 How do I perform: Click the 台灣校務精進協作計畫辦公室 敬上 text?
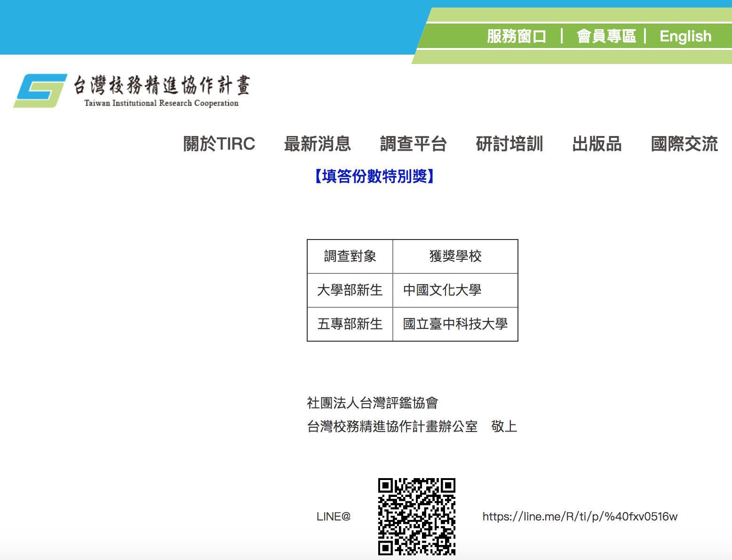pyautogui.click(x=412, y=426)
